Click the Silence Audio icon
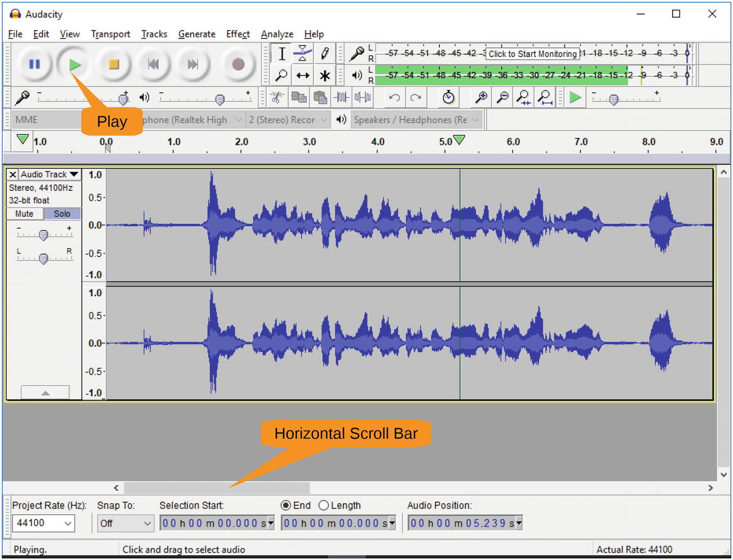Image resolution: width=733 pixels, height=560 pixels. (x=363, y=97)
